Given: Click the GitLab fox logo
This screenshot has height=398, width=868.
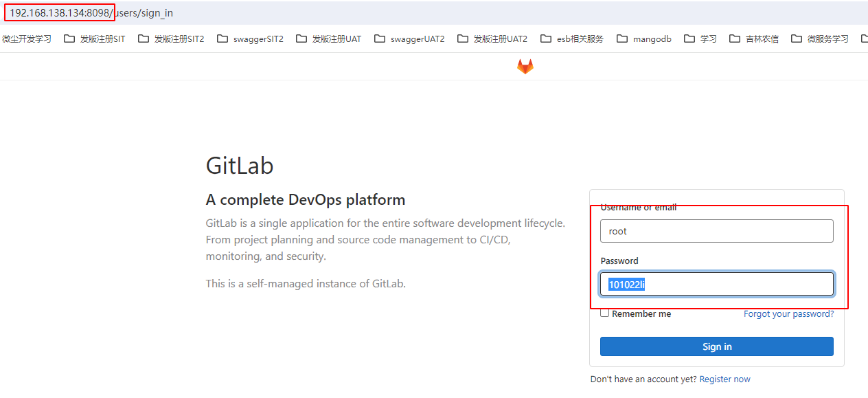Looking at the screenshot, I should coord(525,67).
